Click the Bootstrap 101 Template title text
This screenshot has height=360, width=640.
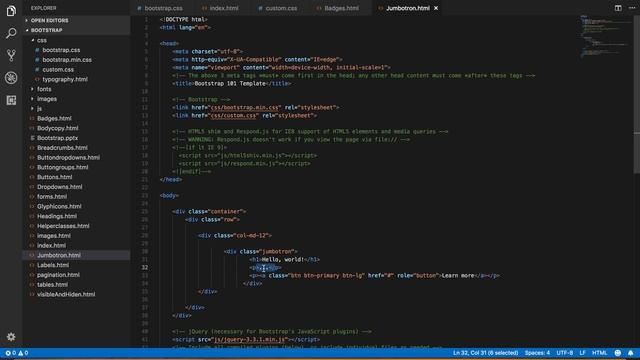coord(230,84)
